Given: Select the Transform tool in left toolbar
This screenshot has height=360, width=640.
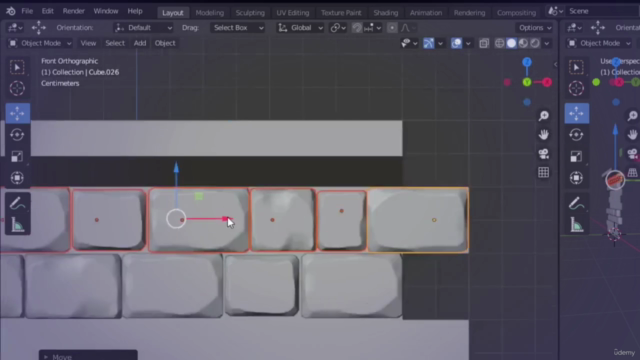Looking at the screenshot, I should coord(17,178).
